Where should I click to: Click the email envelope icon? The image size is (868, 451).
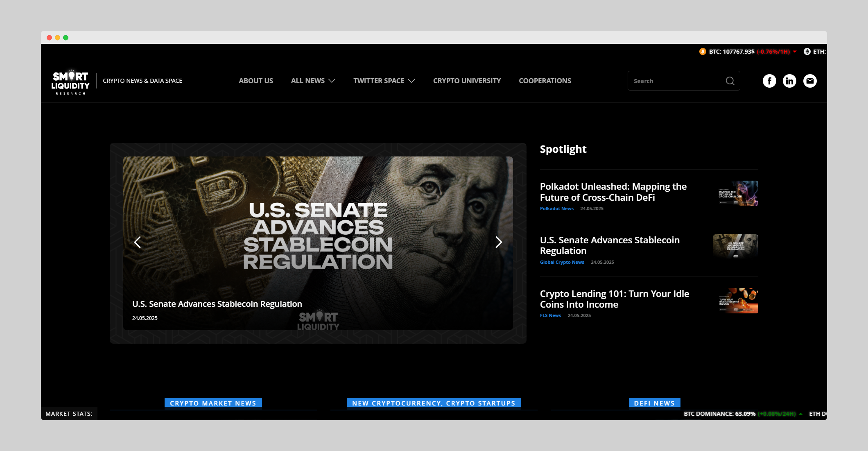click(809, 81)
